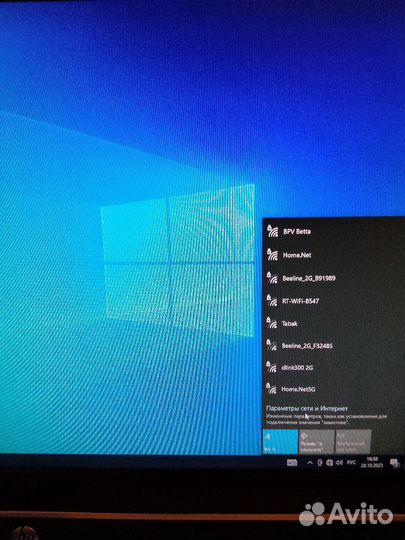Screen dimensions: 405x540
Task: Click the signal icon next to Tabak
Action: tap(272, 323)
